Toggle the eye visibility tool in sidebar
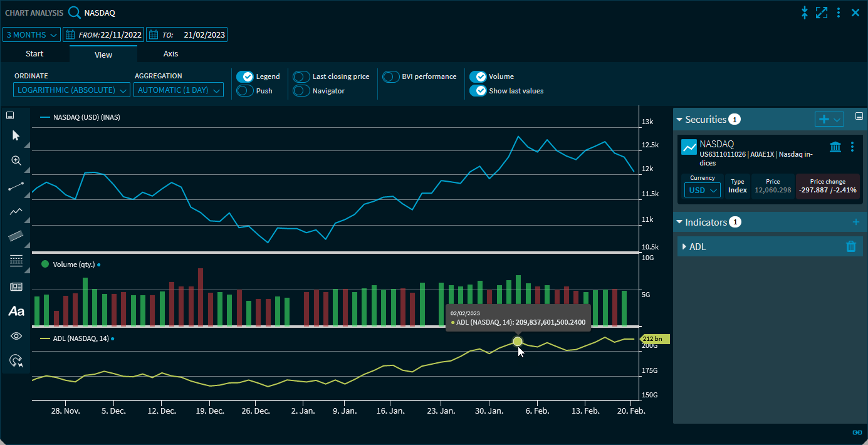 [x=16, y=336]
